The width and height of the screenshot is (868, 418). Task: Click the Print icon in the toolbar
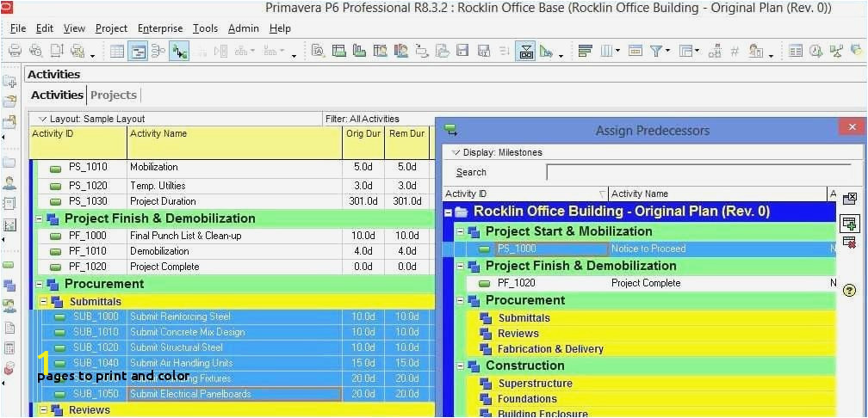[15, 52]
